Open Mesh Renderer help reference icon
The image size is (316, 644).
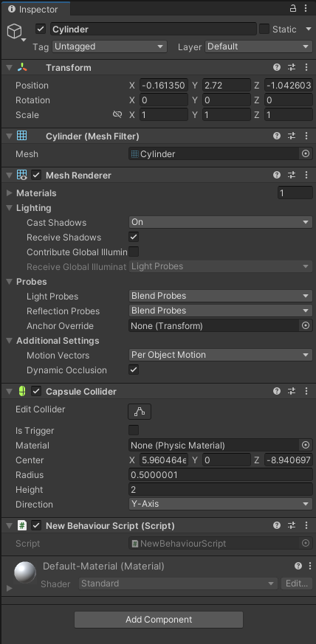(277, 176)
